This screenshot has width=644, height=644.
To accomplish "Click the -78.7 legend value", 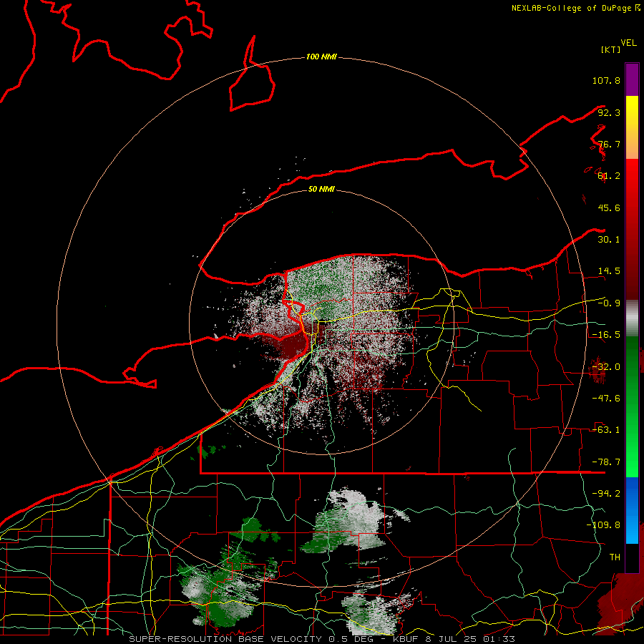I will coord(606,462).
